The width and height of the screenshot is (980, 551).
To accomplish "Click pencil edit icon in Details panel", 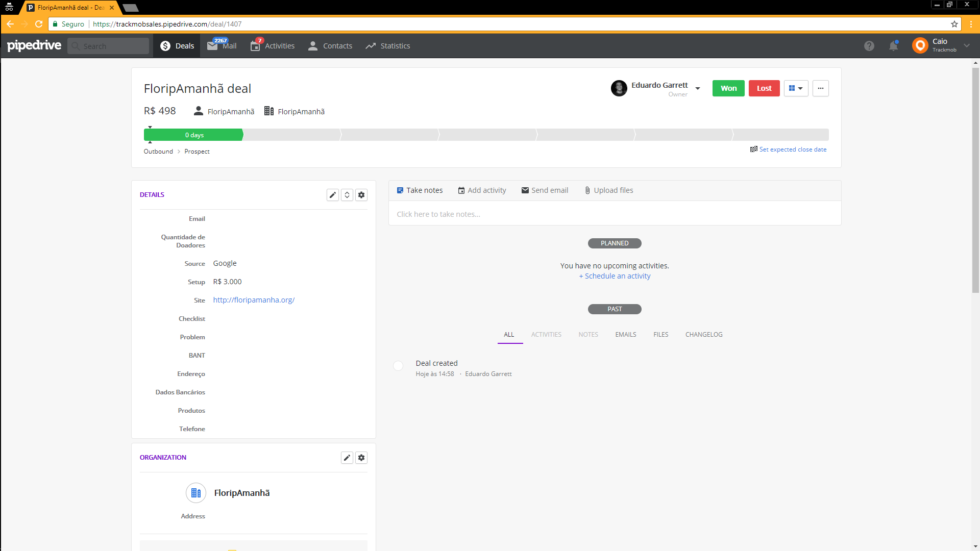I will pos(332,195).
